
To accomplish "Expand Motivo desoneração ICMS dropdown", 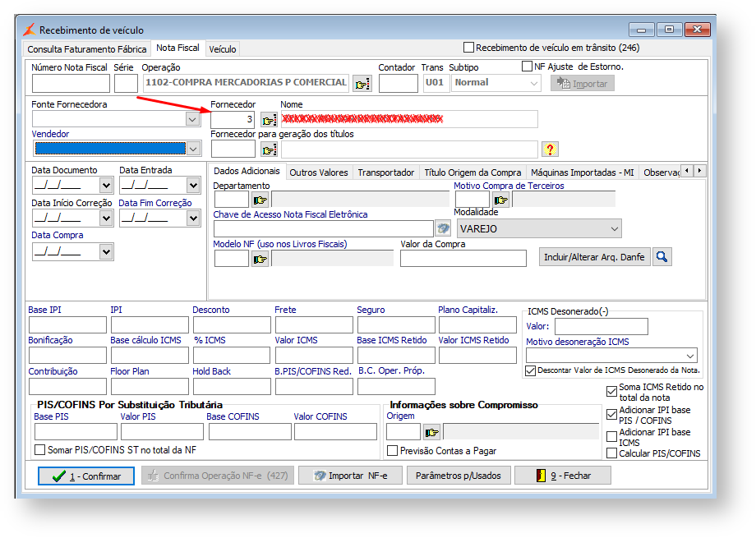I will [690, 356].
